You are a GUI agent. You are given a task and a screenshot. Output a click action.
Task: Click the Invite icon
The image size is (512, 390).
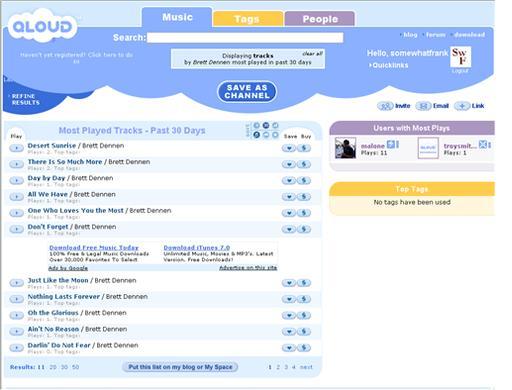385,106
